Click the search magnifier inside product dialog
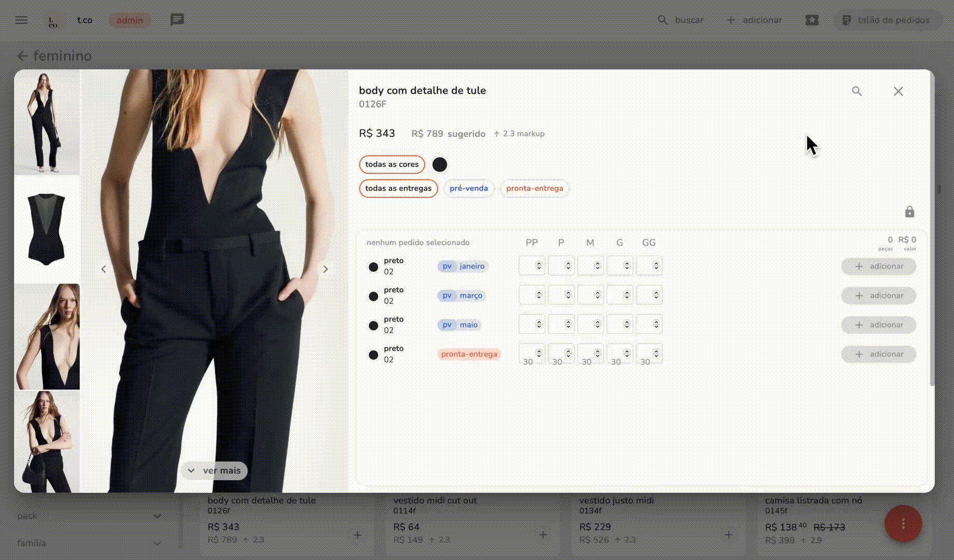The image size is (954, 560). click(857, 91)
